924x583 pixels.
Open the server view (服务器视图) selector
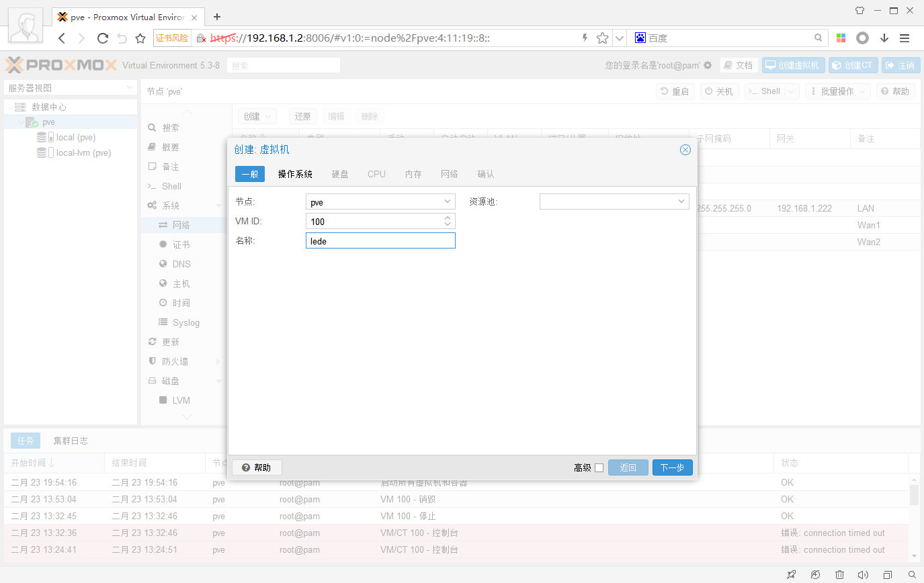click(x=71, y=88)
